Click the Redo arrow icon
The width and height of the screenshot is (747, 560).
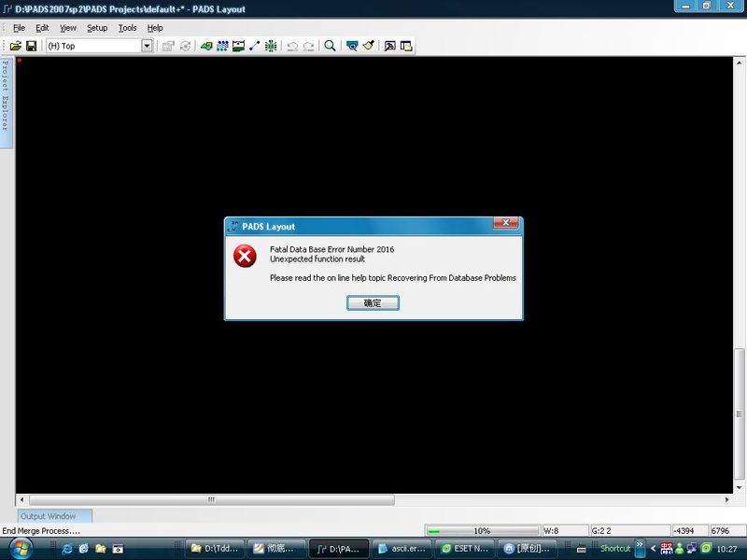tap(309, 46)
